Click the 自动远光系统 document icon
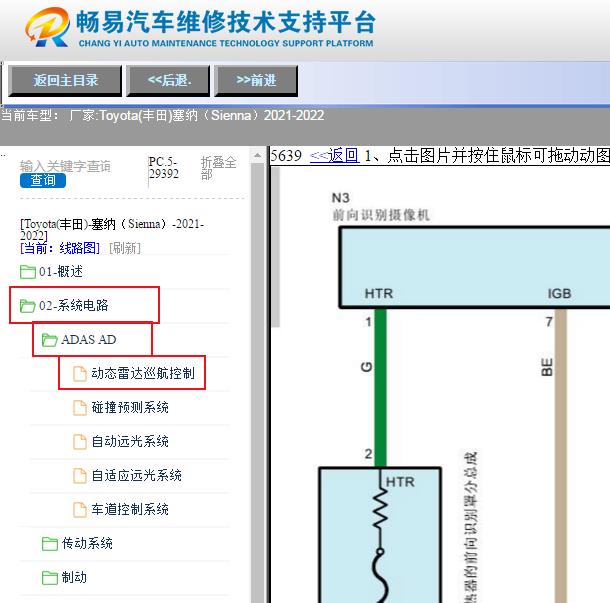Viewport: 610px width, 603px height. tap(80, 442)
